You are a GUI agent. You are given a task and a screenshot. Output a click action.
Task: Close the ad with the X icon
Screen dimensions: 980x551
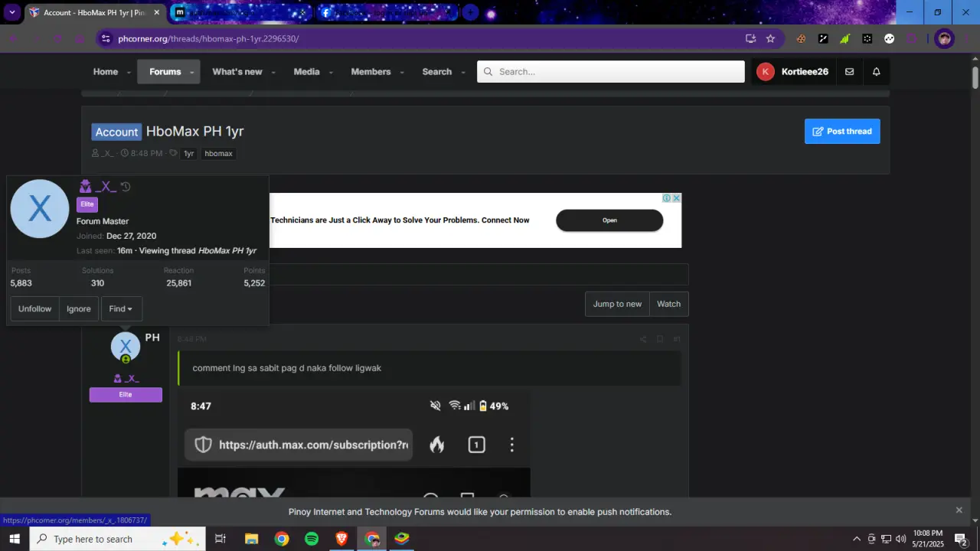677,198
